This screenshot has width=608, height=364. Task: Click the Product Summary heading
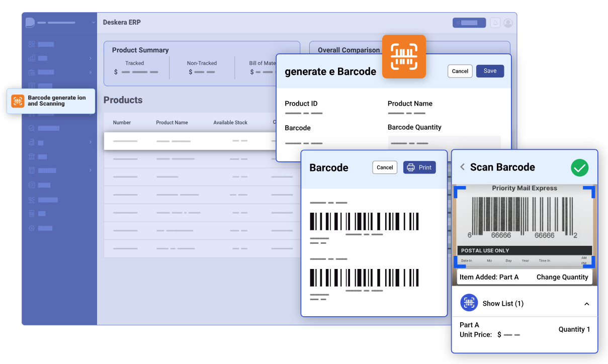coord(140,50)
